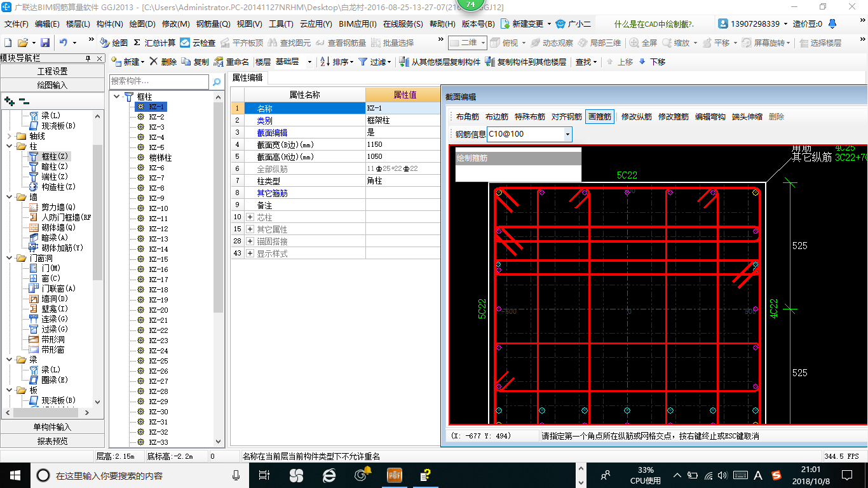The width and height of the screenshot is (868, 488).
Task: Open Windows Start menu
Action: (15, 475)
